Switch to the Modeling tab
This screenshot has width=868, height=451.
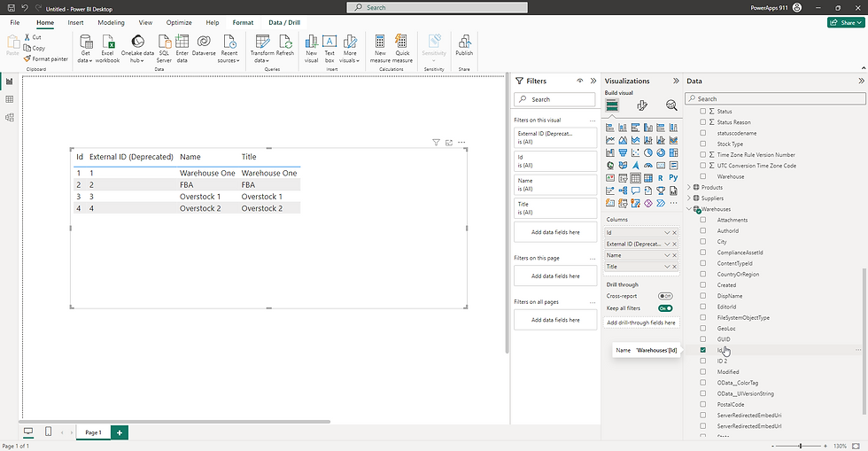[x=112, y=23]
